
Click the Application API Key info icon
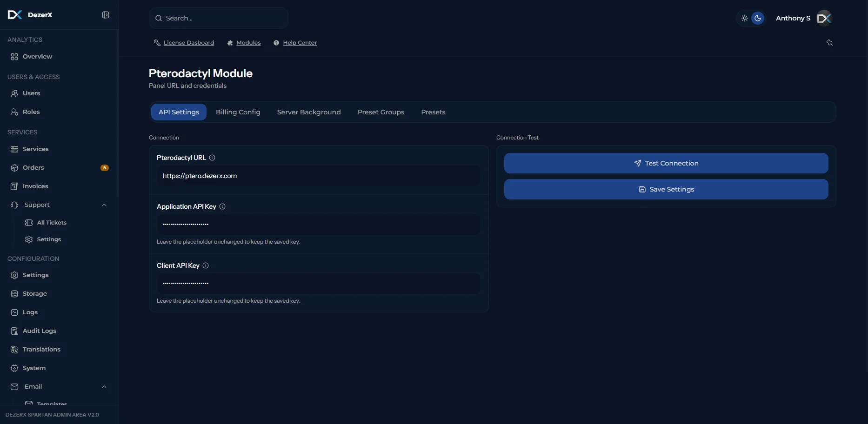pyautogui.click(x=222, y=206)
